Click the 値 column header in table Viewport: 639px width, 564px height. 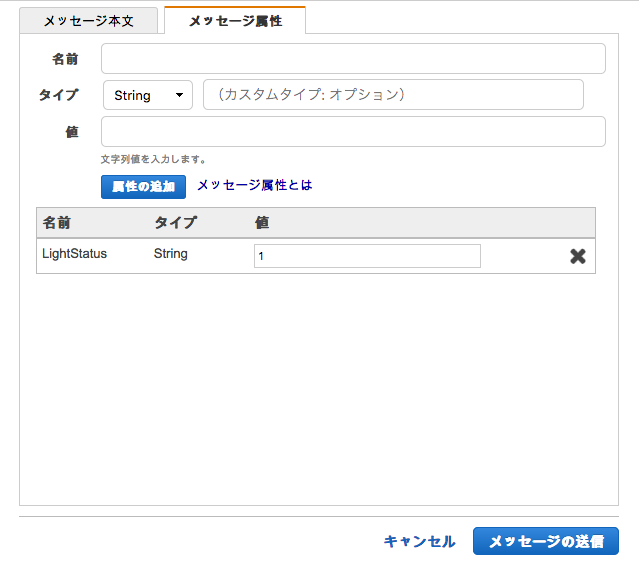pyautogui.click(x=262, y=223)
